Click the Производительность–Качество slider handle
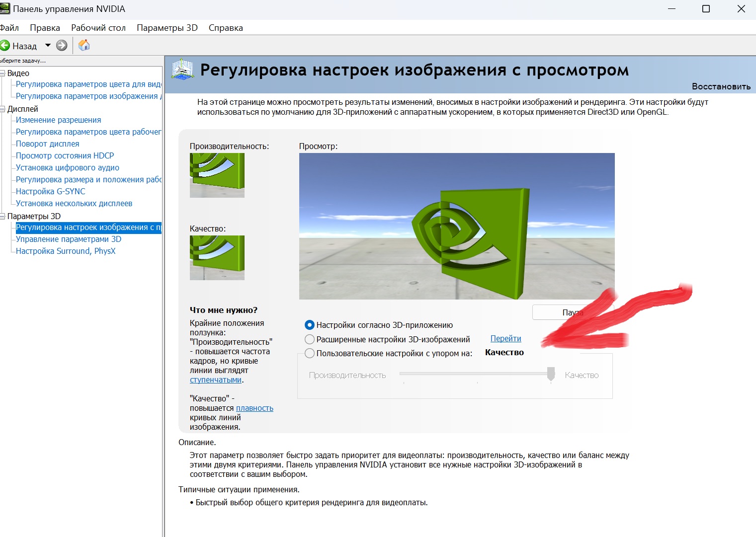Viewport: 756px width, 537px height. pos(551,374)
